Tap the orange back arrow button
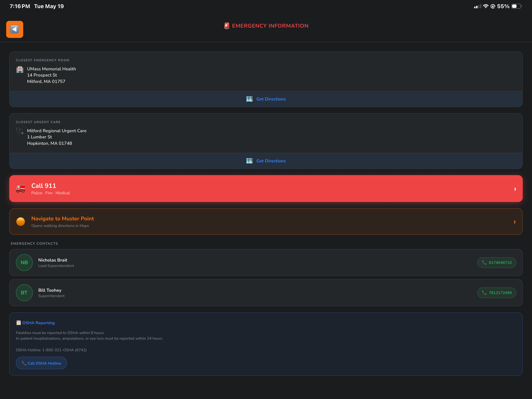Screen dimensions: 532x399 [x=15, y=29]
